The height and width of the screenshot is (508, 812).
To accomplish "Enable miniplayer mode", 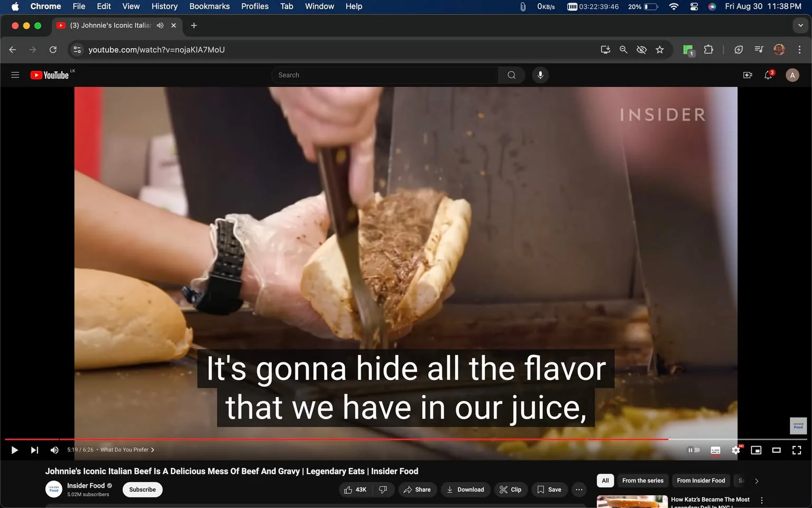I will [756, 450].
